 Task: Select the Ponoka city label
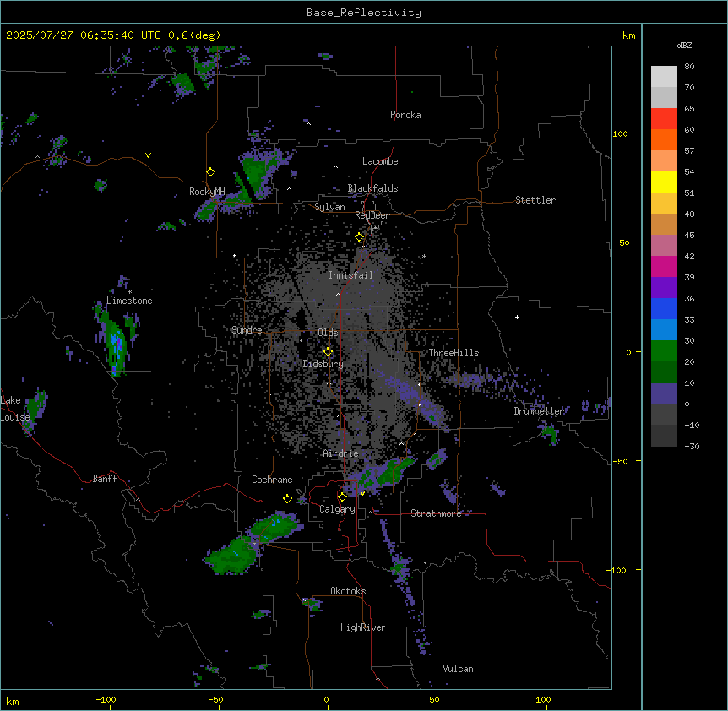(405, 115)
